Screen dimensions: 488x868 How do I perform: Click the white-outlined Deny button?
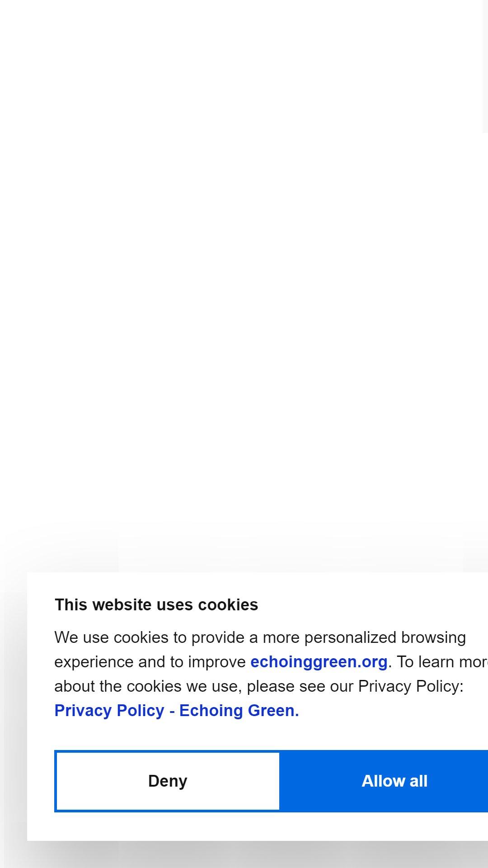(168, 781)
